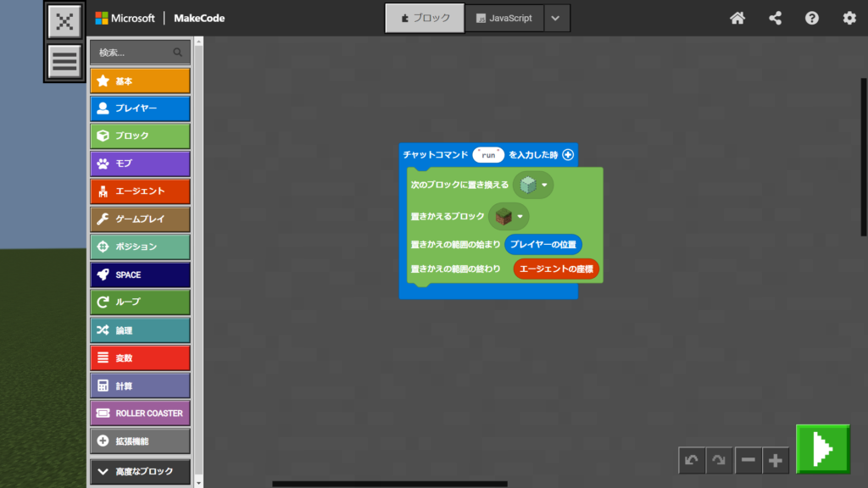Click the share project icon
868x488 pixels.
[775, 18]
